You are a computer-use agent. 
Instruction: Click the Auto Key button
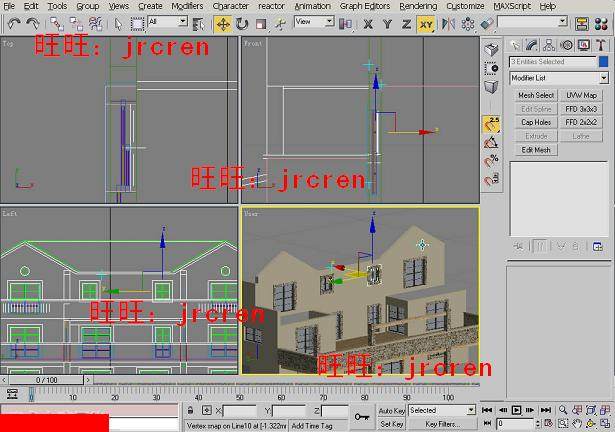coord(391,410)
